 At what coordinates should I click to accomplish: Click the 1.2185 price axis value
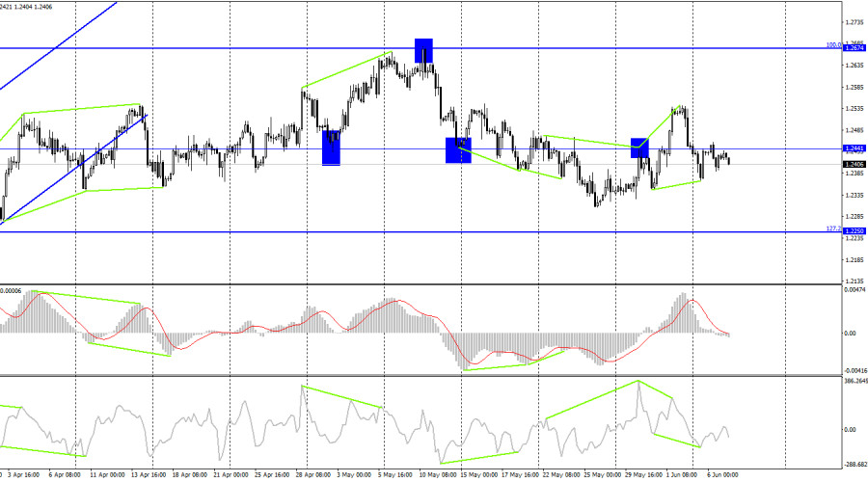point(854,259)
